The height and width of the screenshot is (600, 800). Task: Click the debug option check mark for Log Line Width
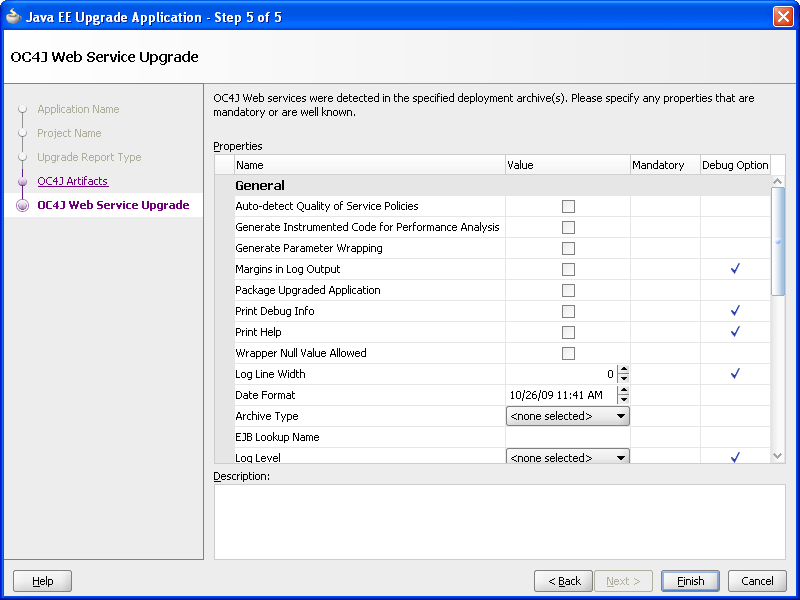click(735, 373)
